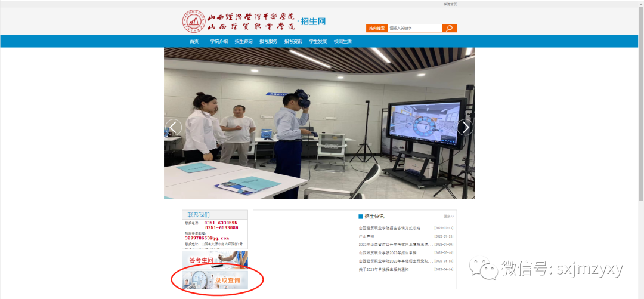Image resolution: width=644 pixels, height=299 pixels.
Task: Open the 校园生活 menu item
Action: click(x=342, y=42)
